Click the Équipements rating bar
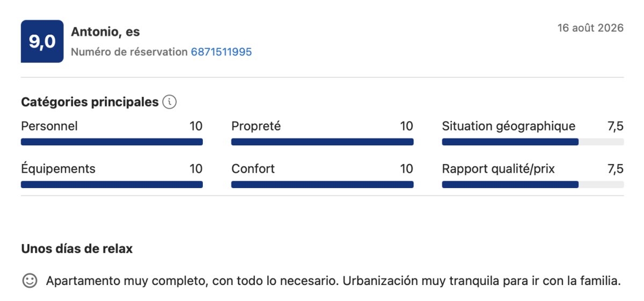644x301 pixels. point(112,184)
